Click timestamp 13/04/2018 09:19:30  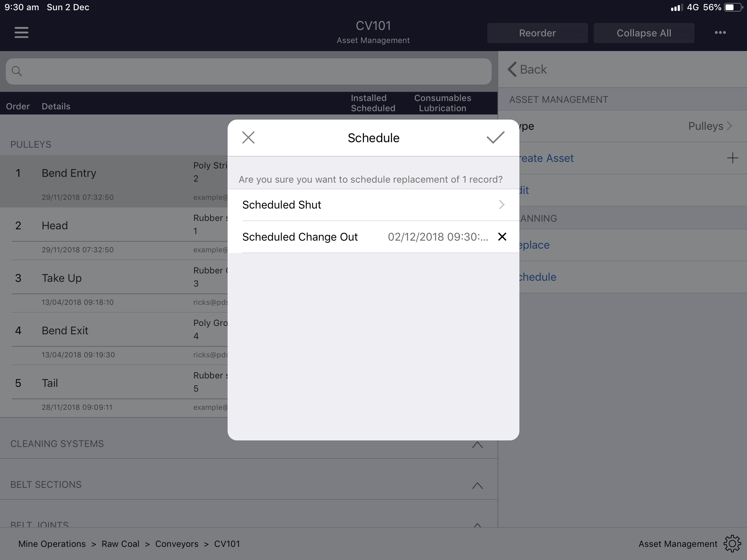[x=78, y=355]
